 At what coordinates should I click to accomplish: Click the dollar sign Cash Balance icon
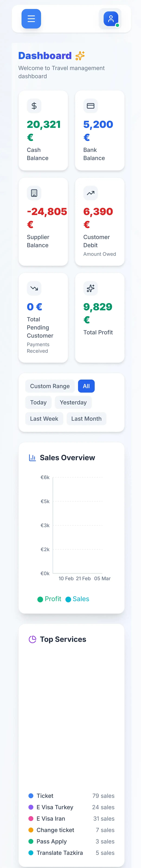pyautogui.click(x=34, y=106)
